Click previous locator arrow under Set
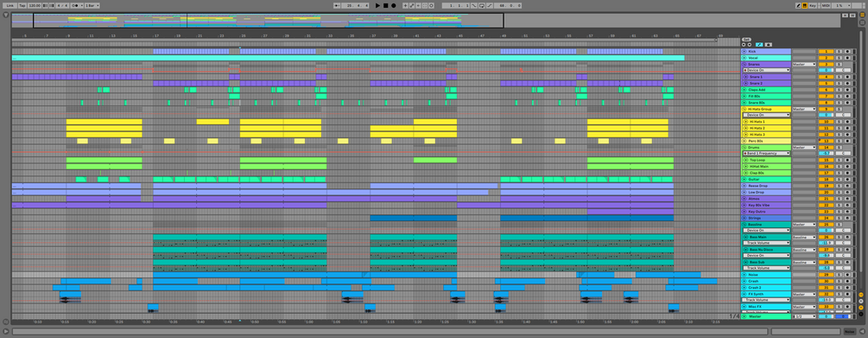 click(x=744, y=44)
